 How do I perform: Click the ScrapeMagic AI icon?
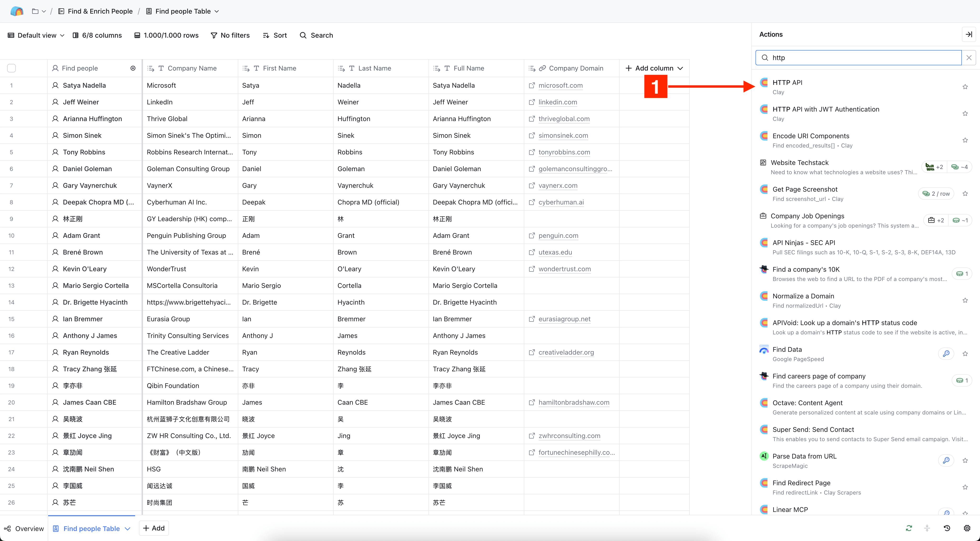[x=764, y=456]
